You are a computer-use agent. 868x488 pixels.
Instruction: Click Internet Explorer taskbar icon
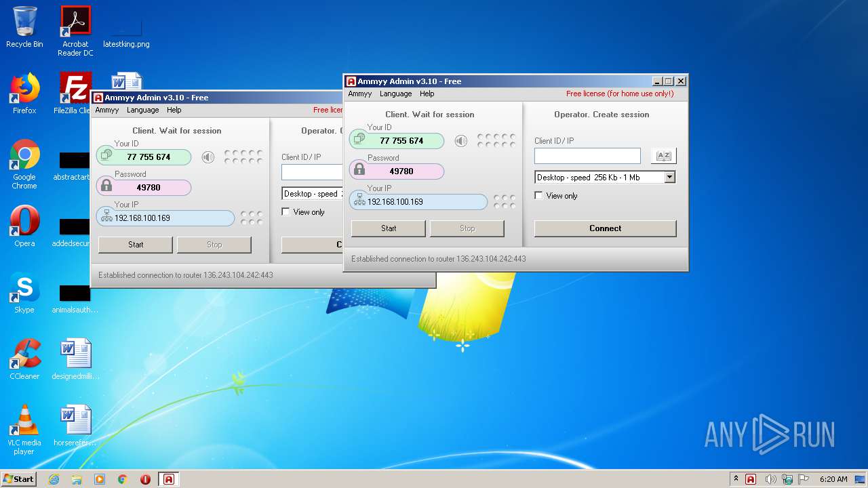[54, 479]
